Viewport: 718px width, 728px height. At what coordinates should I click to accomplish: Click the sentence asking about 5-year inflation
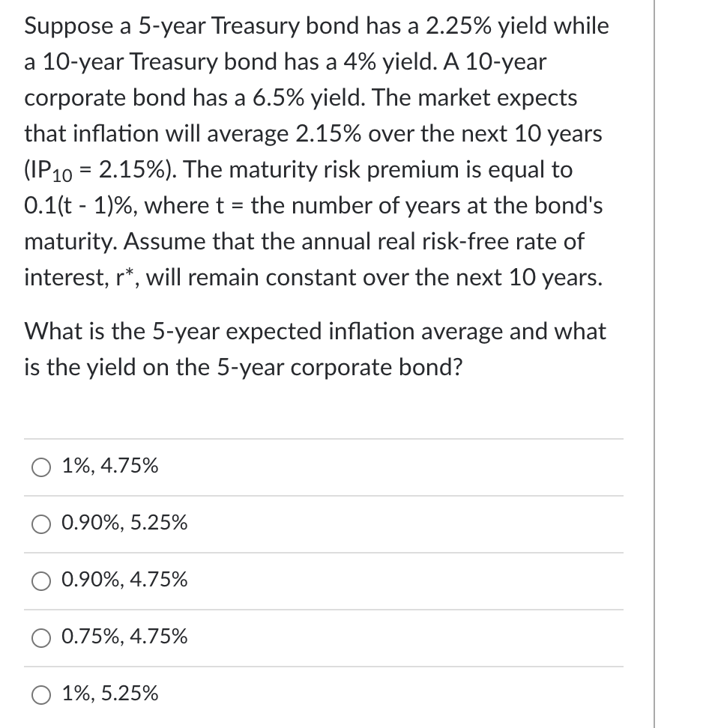[x=315, y=349]
